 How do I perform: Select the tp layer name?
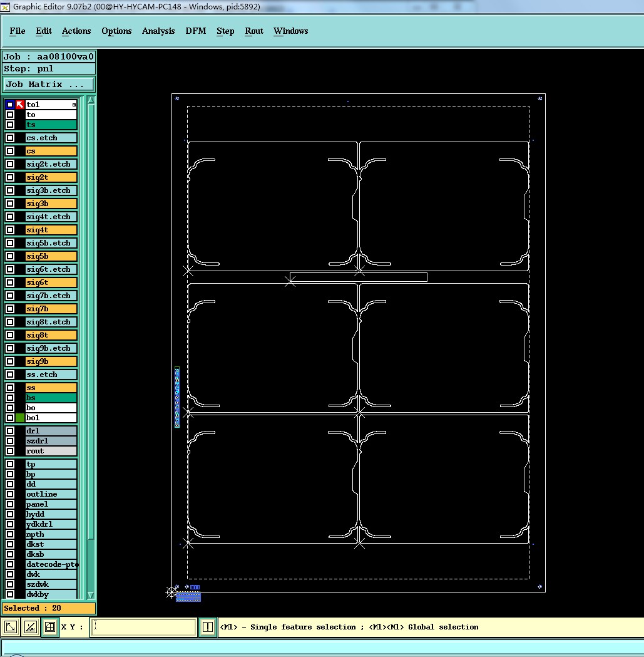pos(51,464)
